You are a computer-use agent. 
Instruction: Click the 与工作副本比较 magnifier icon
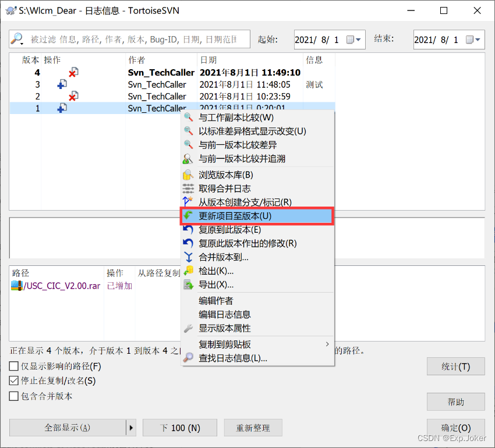tap(189, 118)
